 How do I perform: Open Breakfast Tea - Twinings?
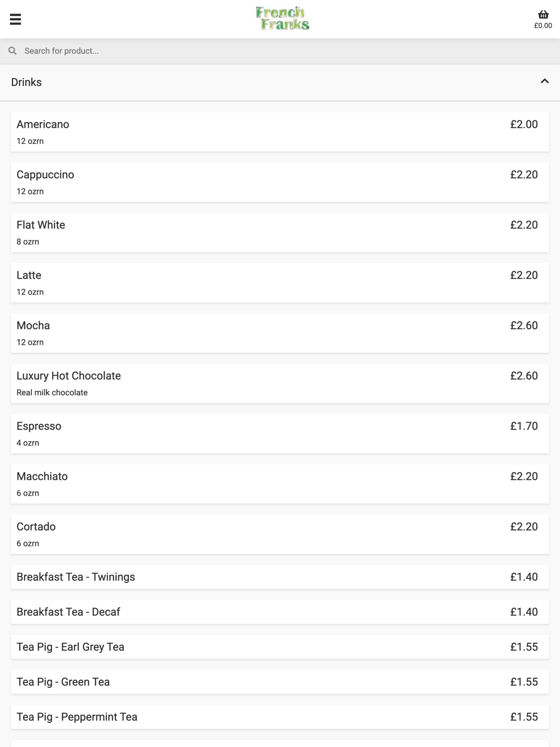280,577
